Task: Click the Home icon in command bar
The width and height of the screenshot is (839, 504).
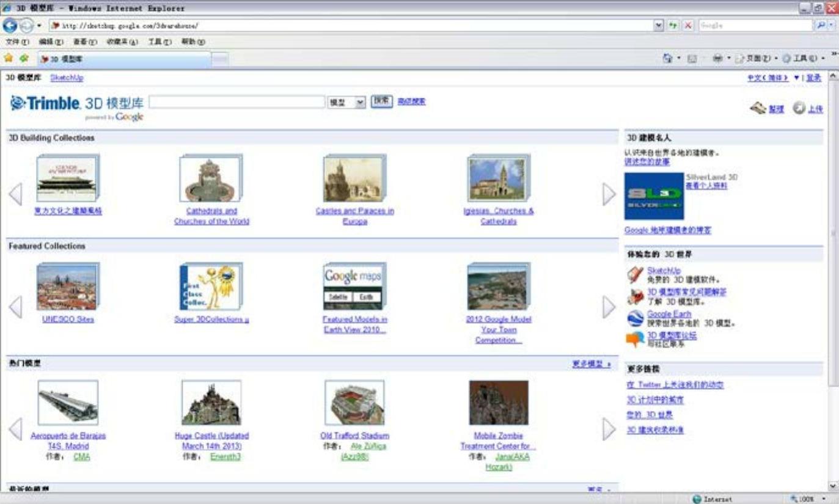Action: pyautogui.click(x=668, y=59)
